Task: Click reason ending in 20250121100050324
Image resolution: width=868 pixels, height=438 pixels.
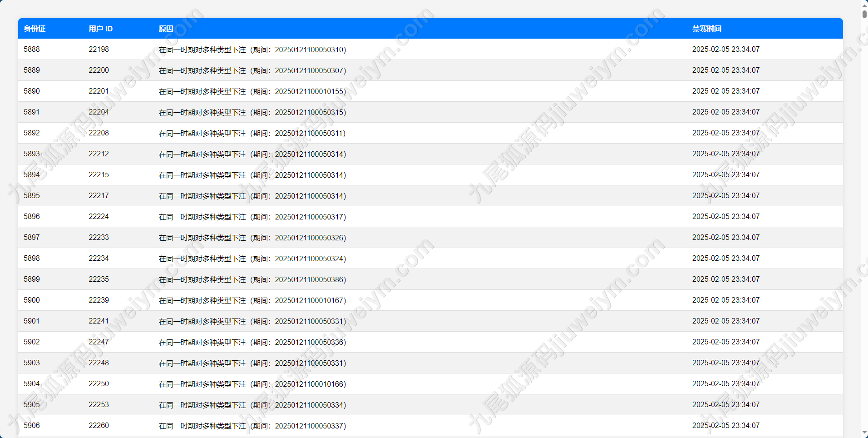Action: (252, 259)
